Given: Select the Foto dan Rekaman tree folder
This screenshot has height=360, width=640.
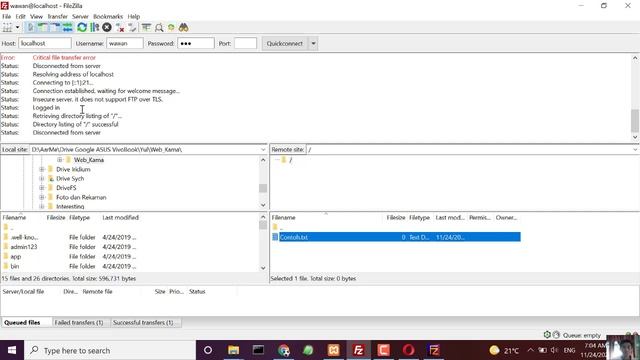Looking at the screenshot, I should pyautogui.click(x=81, y=197).
